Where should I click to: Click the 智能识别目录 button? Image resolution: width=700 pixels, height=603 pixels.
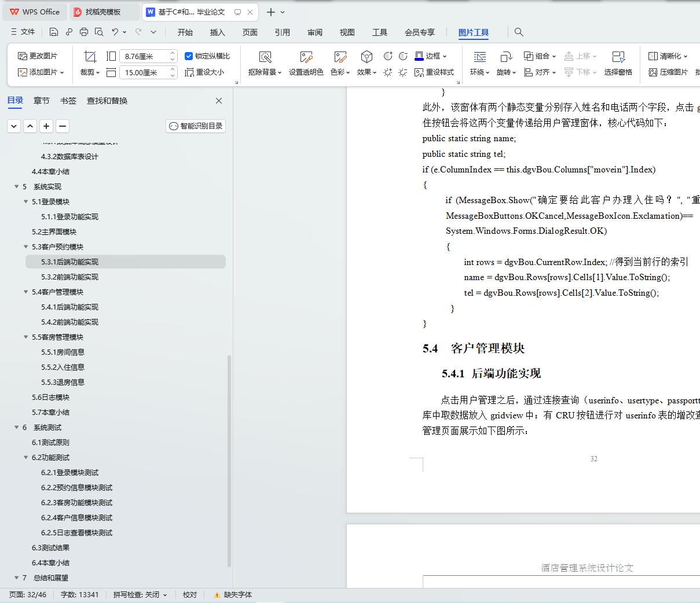(196, 126)
